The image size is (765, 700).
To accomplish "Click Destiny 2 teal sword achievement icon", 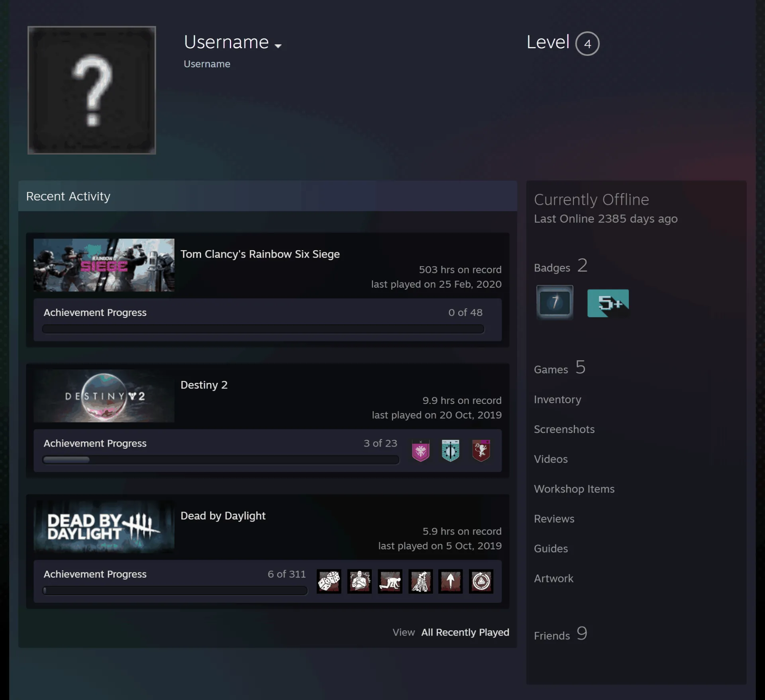I will (x=451, y=451).
